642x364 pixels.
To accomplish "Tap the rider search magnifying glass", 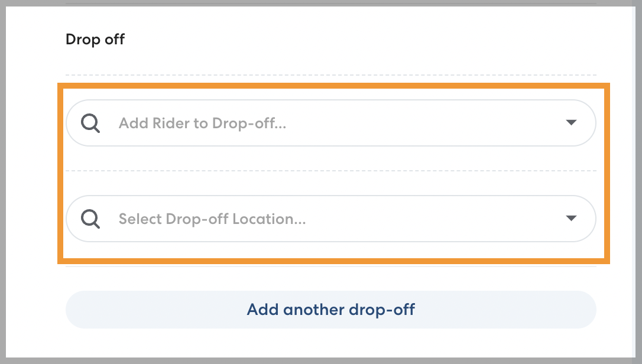I will tap(90, 123).
